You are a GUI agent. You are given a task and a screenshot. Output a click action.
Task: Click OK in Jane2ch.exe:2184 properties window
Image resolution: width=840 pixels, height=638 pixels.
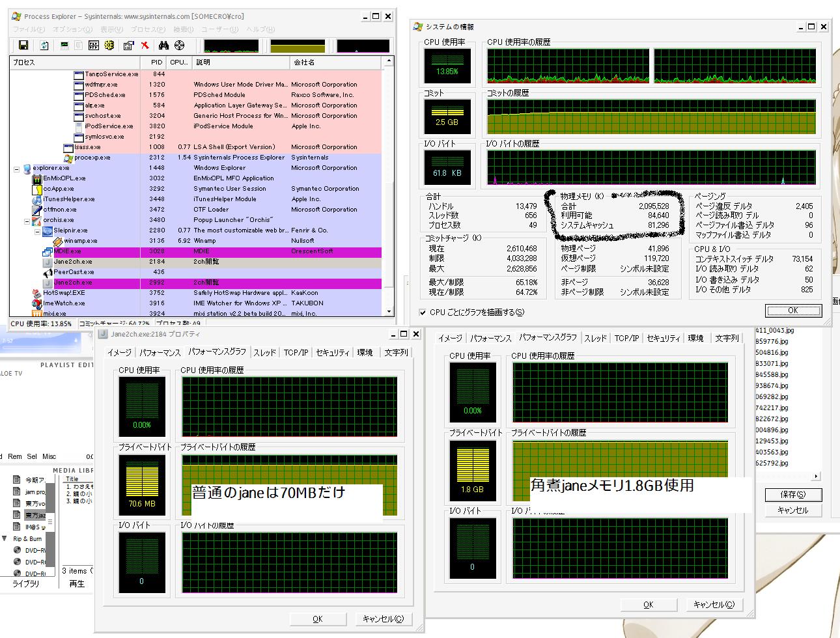(317, 619)
